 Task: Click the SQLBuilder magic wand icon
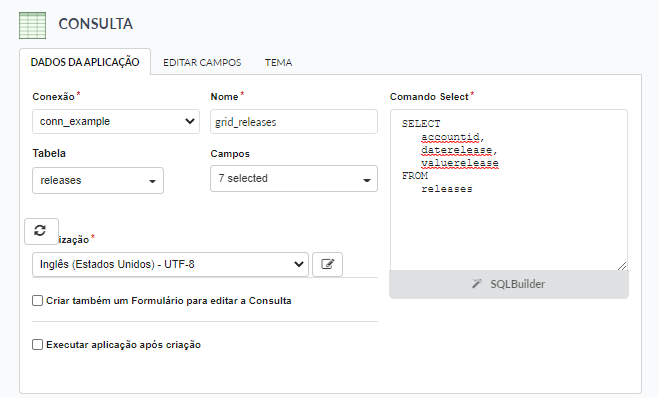click(476, 284)
